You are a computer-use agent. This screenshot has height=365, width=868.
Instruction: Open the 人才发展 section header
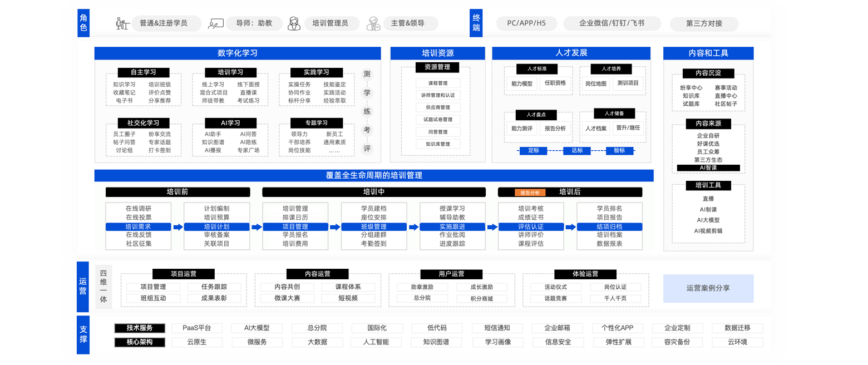click(571, 53)
